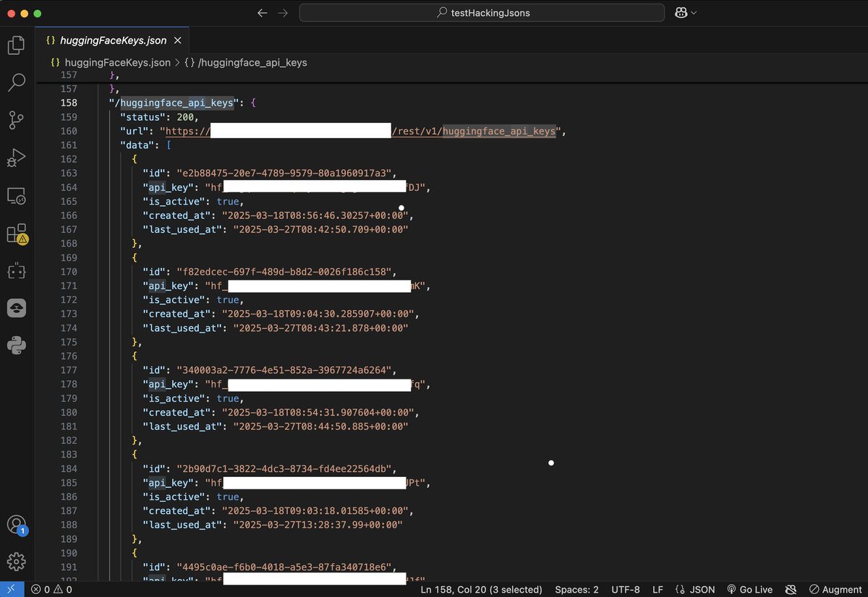Go back using the left arrow
This screenshot has width=868, height=597.
click(262, 13)
